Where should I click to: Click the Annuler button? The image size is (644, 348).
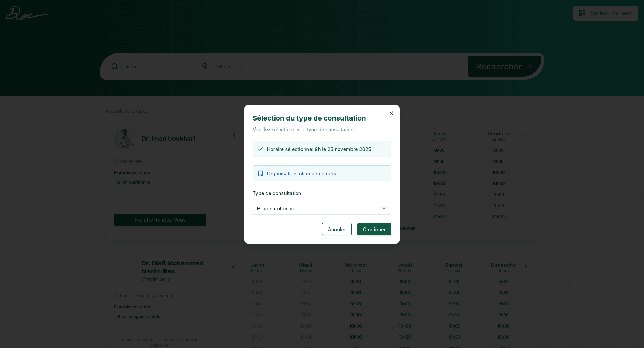tap(337, 229)
